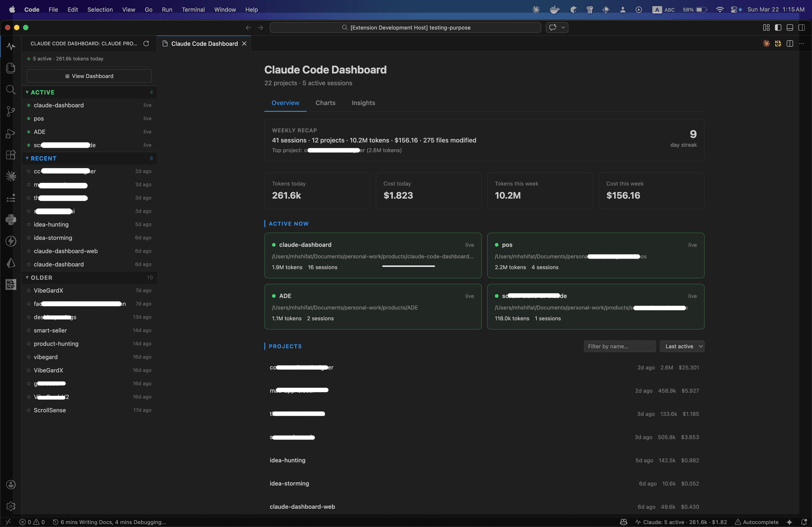This screenshot has height=527, width=812.
Task: Open Extensions view
Action: (11, 155)
